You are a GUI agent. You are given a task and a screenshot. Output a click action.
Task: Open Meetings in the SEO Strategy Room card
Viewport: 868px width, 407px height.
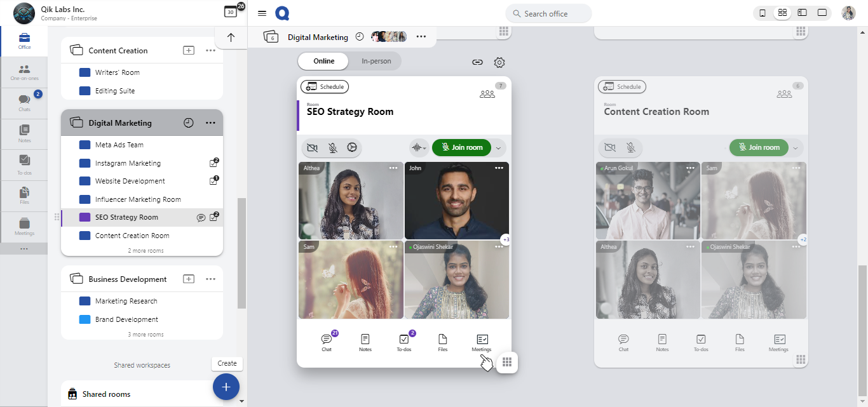point(482,342)
